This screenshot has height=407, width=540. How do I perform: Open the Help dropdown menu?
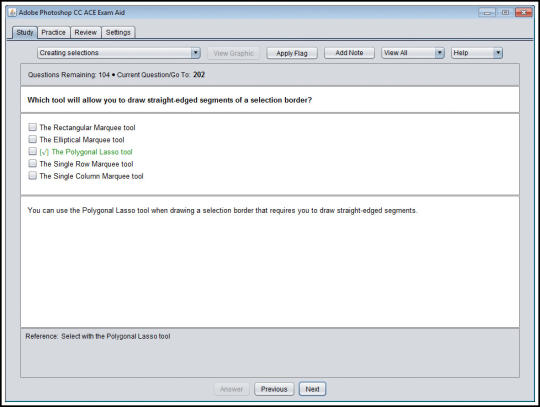477,53
